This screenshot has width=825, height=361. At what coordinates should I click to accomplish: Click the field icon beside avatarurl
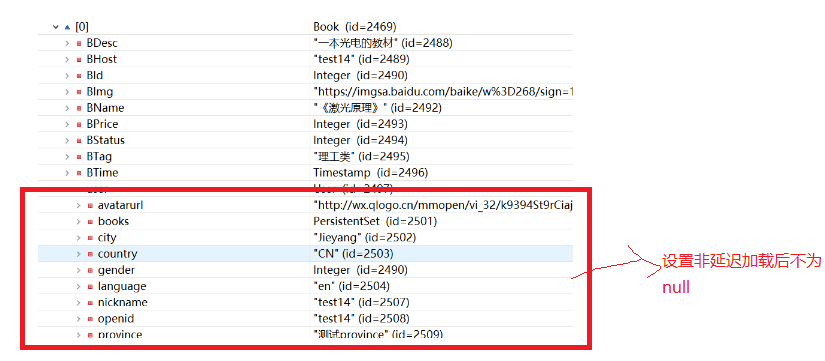(x=90, y=206)
